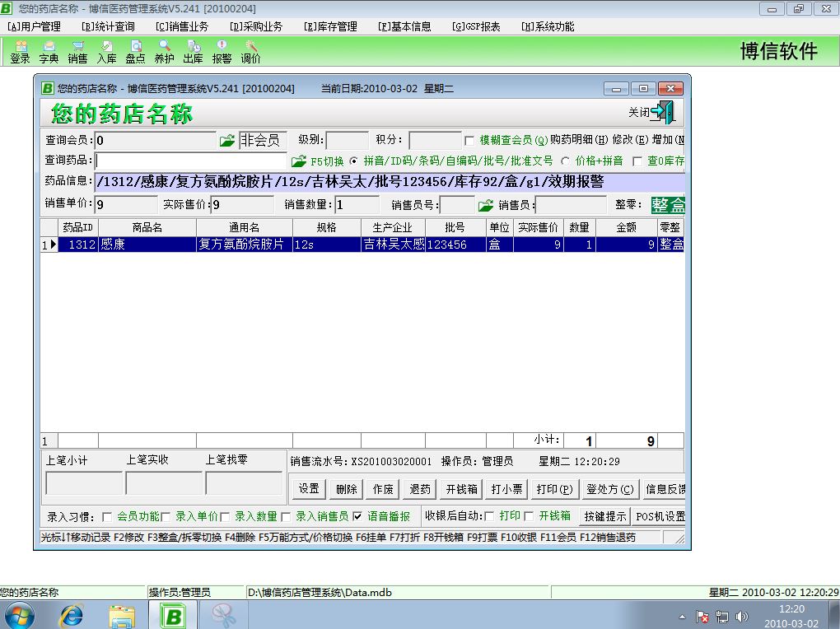Toggle the 会员功能 checkbox
The width and height of the screenshot is (840, 629).
pos(107,517)
